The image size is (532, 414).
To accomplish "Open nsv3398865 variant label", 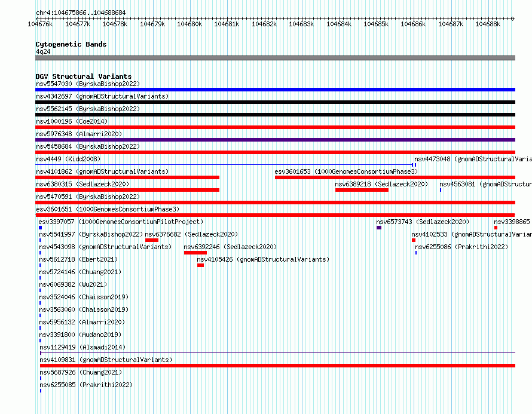I will [513, 222].
